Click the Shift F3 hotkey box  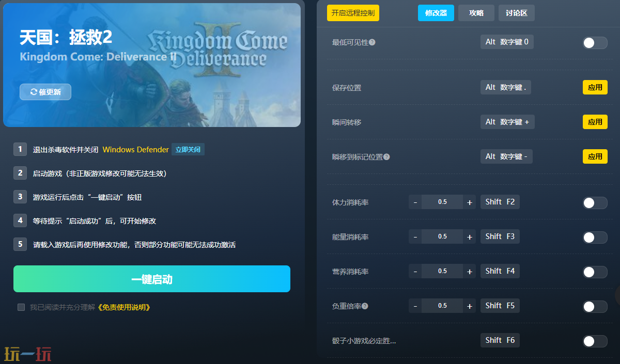(500, 236)
